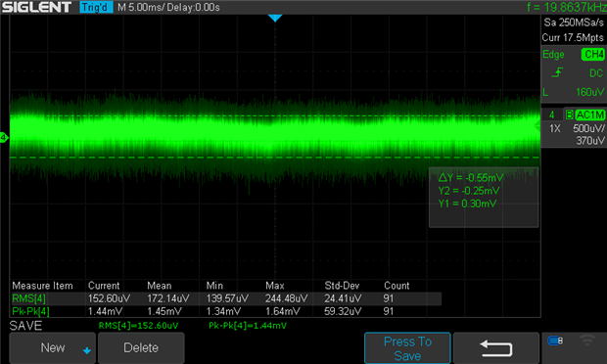Click the Wi-Fi status icon
Image resolution: width=607 pixels, height=364 pixels.
point(587,341)
